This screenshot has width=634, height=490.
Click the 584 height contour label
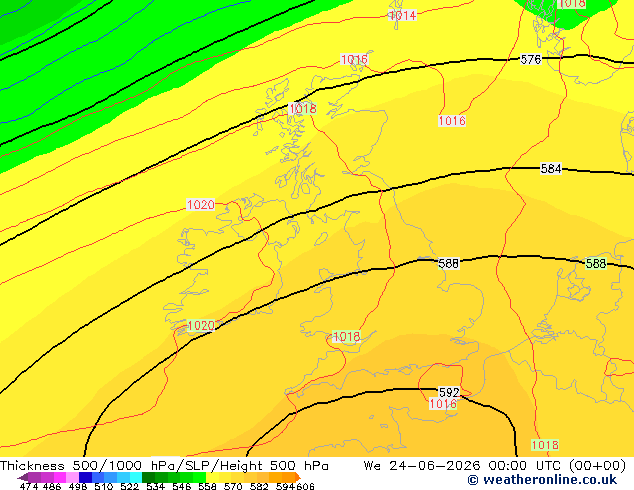click(551, 169)
